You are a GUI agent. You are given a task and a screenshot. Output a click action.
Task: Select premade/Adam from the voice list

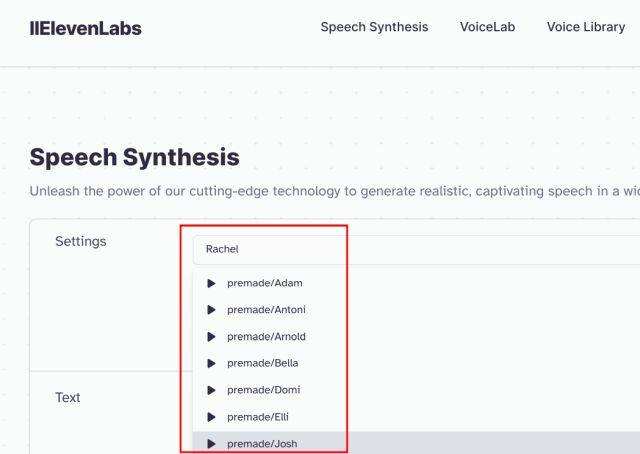(x=265, y=283)
